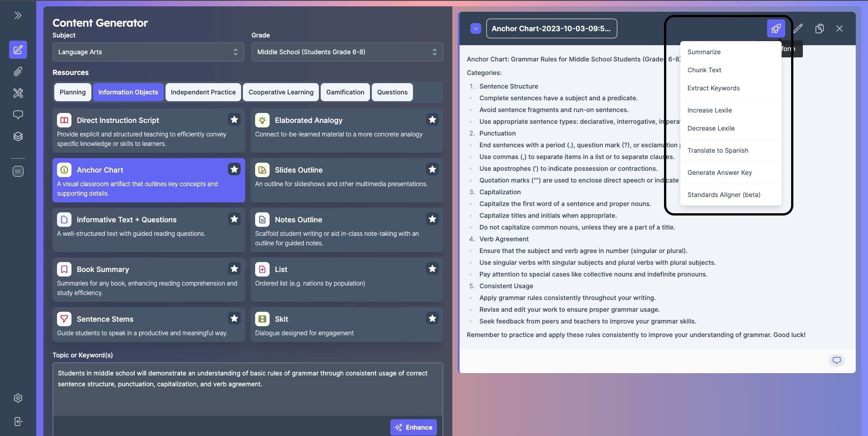Choose Standards Aligner (beta) from the menu
The height and width of the screenshot is (436, 868).
pyautogui.click(x=730, y=195)
